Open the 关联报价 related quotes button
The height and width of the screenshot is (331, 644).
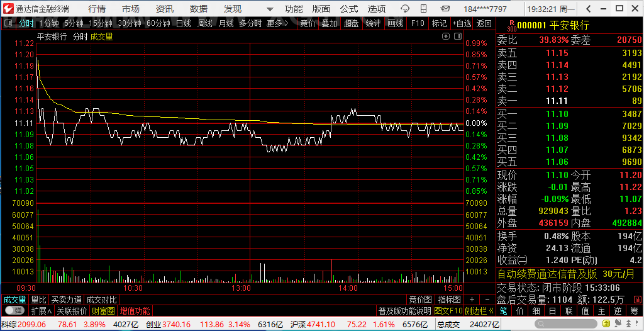click(72, 310)
